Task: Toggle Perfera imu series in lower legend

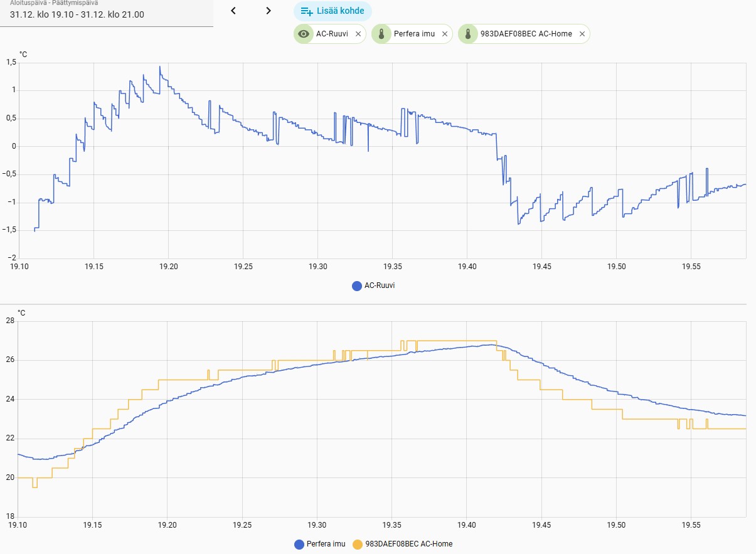Action: 320,544
